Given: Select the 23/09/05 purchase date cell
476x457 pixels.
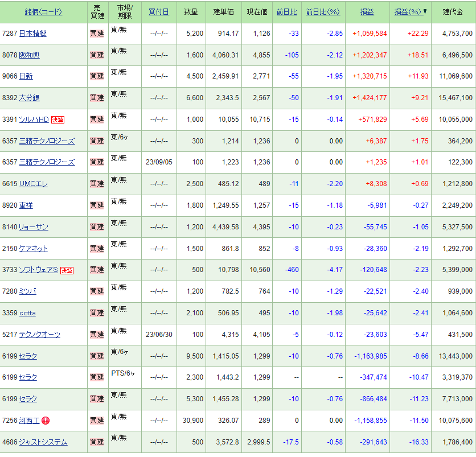Looking at the screenshot, I should pos(159,162).
